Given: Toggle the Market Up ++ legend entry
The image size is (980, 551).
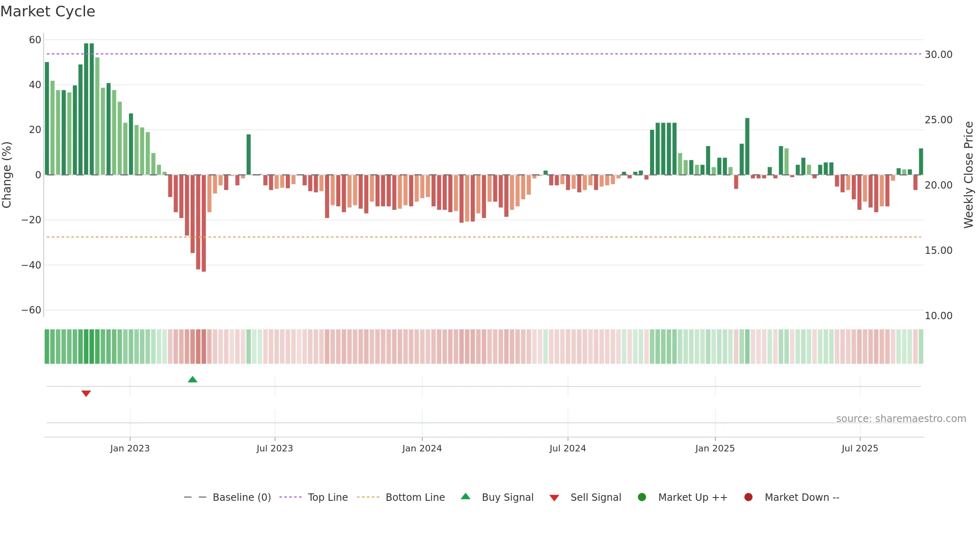Looking at the screenshot, I should [x=682, y=497].
